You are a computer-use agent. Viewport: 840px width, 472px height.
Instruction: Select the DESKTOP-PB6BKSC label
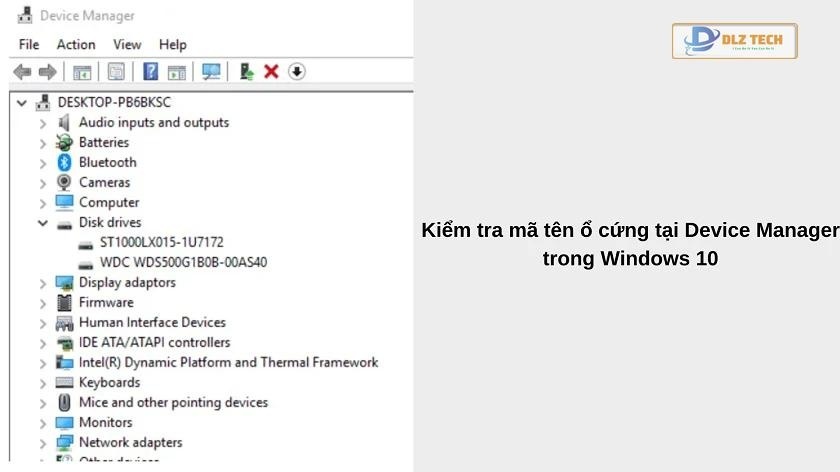pyautogui.click(x=114, y=102)
